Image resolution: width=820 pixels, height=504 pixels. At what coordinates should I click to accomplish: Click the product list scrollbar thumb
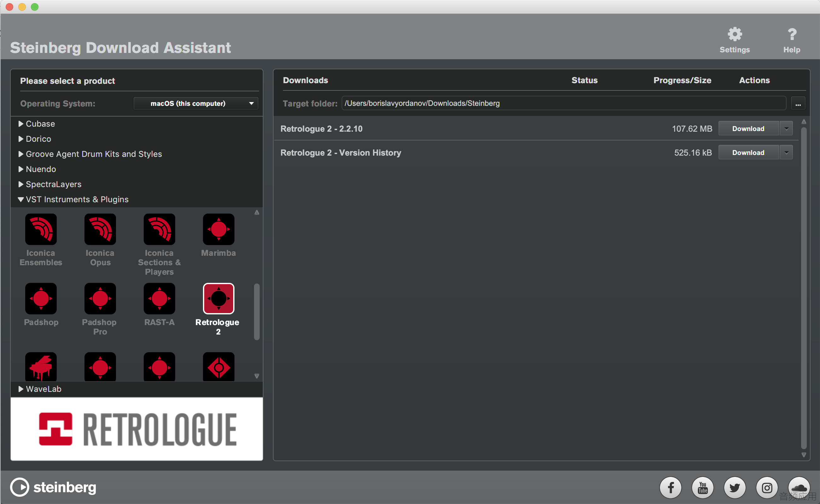[257, 312]
